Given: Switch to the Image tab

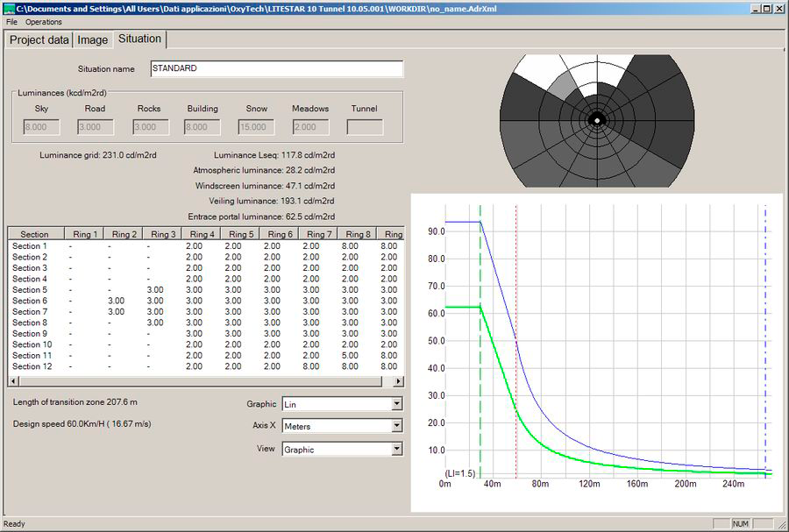Looking at the screenshot, I should (93, 39).
